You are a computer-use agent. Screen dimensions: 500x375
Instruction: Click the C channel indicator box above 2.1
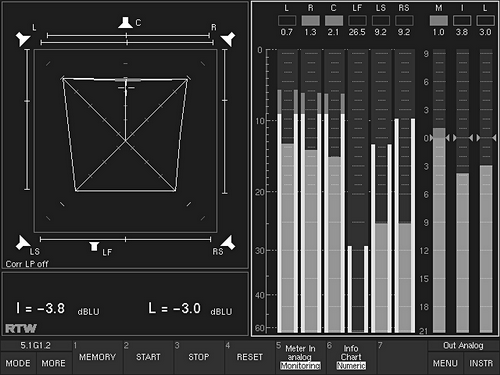pos(334,21)
